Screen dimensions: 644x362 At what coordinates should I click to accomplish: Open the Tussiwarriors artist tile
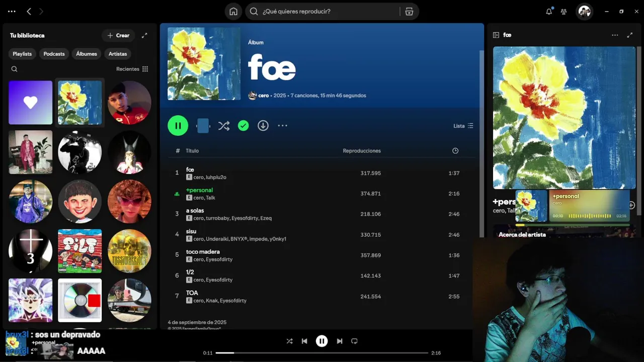point(129,251)
